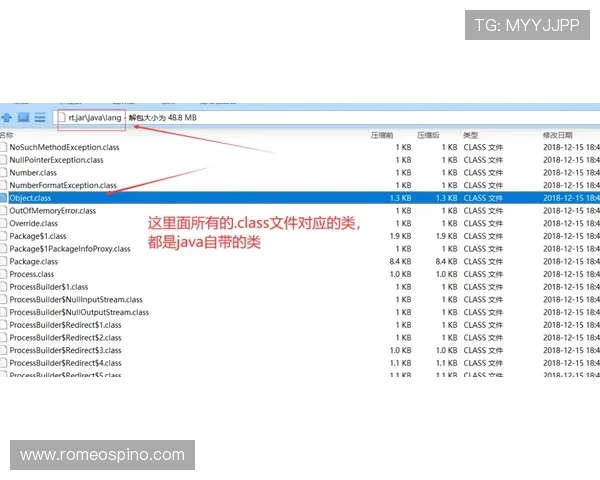
Task: Click CLASS 文件 type in Object.class row
Action: [x=483, y=198]
